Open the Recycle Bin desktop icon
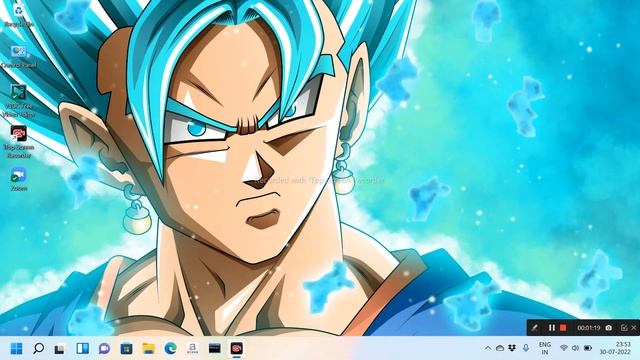This screenshot has height=360, width=640. click(18, 15)
